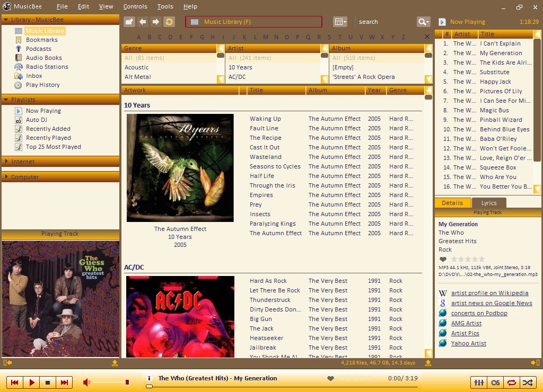Go back with the left arrow toolbar icon
This screenshot has width=543, height=392.
point(143,22)
